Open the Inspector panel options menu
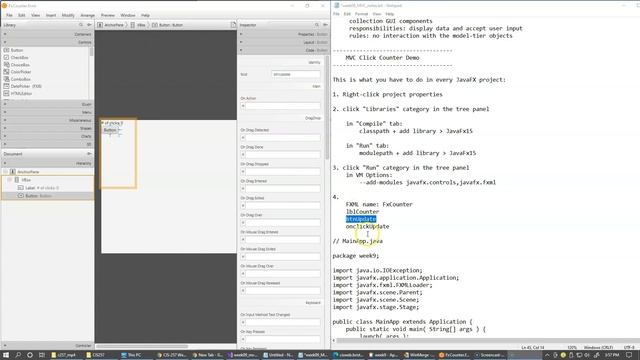The height and width of the screenshot is (360, 640). [325, 25]
